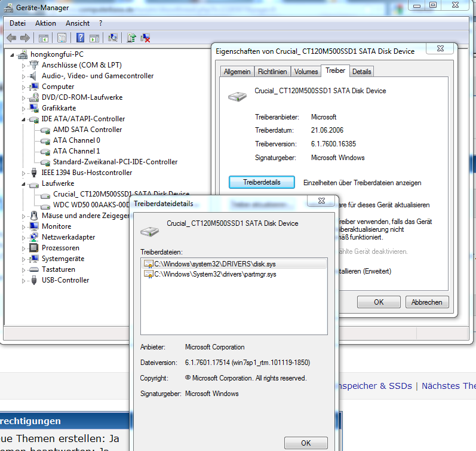Switch to the Allgemein tab
Screen dimensions: 476x451
[x=237, y=72]
